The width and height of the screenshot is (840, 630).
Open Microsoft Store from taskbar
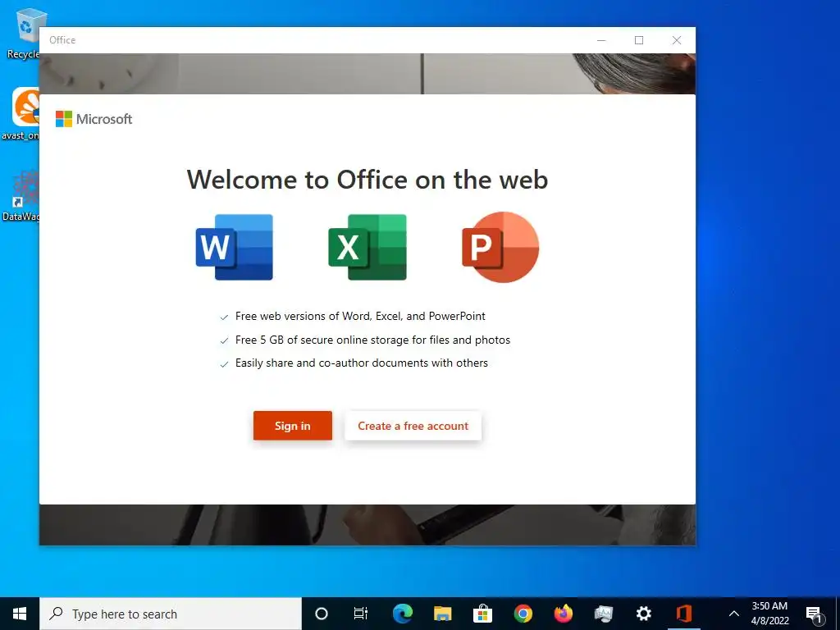(x=482, y=614)
